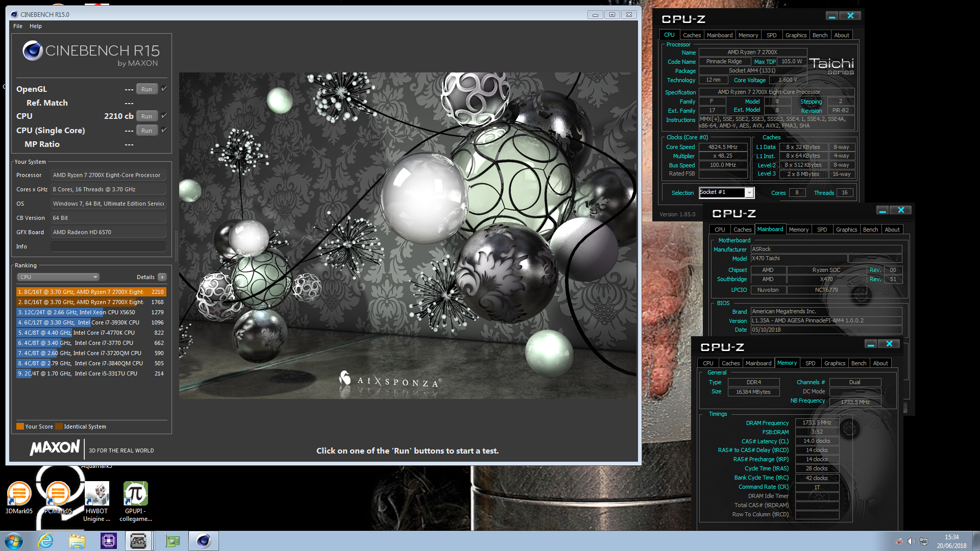Toggle the CPU test checkbox
Viewport: 980px width, 551px height.
pyautogui.click(x=164, y=116)
